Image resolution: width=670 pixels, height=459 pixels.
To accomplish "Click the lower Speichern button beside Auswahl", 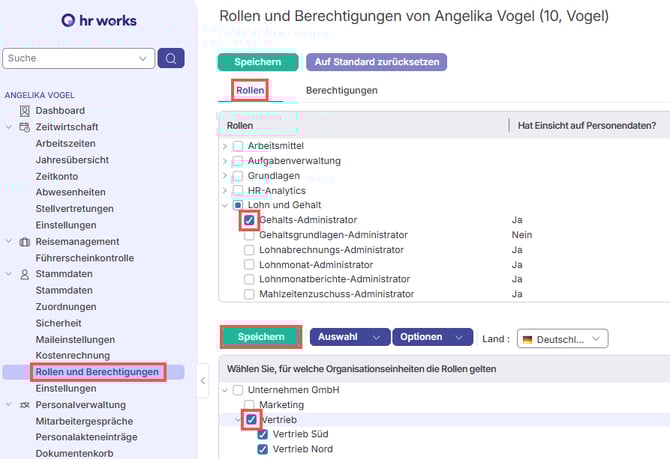I will [261, 337].
